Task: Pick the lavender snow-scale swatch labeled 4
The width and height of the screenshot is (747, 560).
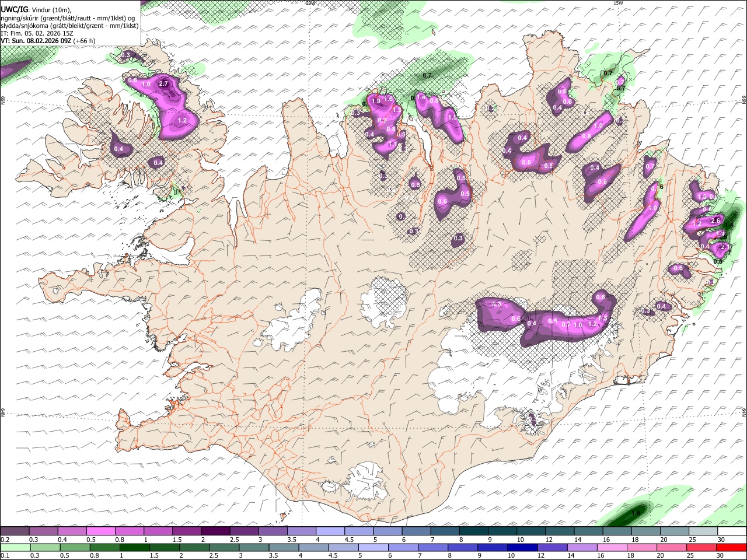Action: tap(330, 531)
